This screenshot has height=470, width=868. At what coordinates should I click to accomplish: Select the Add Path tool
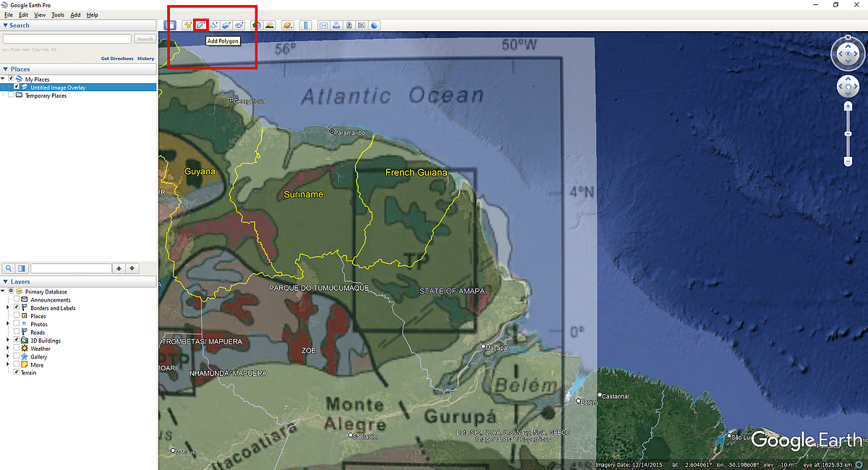coord(212,25)
